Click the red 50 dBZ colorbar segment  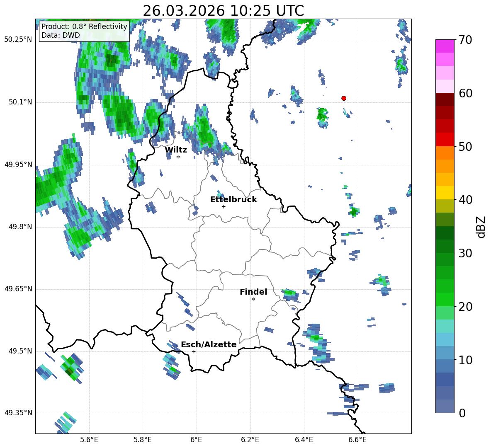(445, 140)
